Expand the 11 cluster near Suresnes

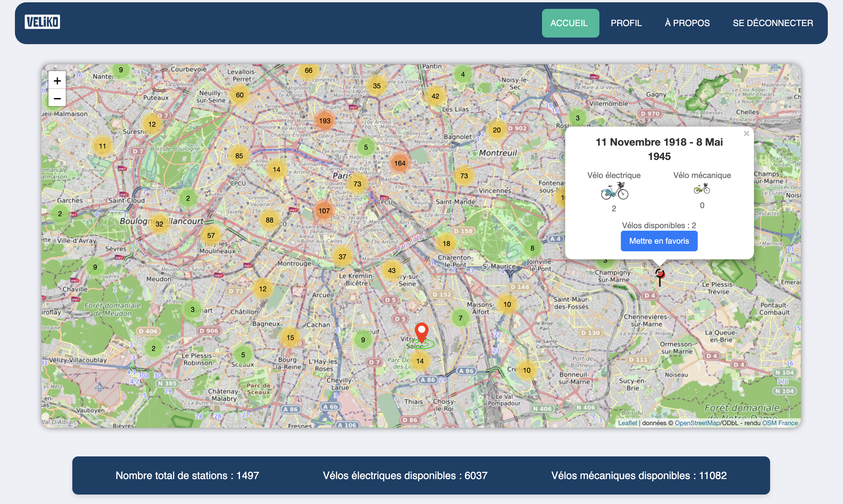click(x=102, y=146)
